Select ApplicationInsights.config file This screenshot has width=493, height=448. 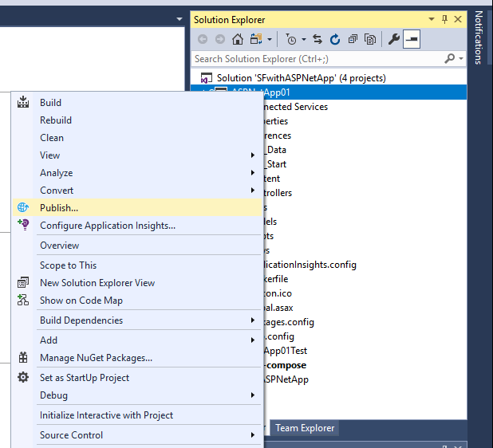pyautogui.click(x=310, y=265)
